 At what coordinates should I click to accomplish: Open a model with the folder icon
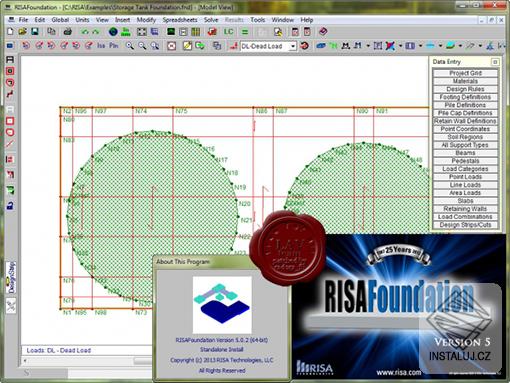tap(22, 32)
